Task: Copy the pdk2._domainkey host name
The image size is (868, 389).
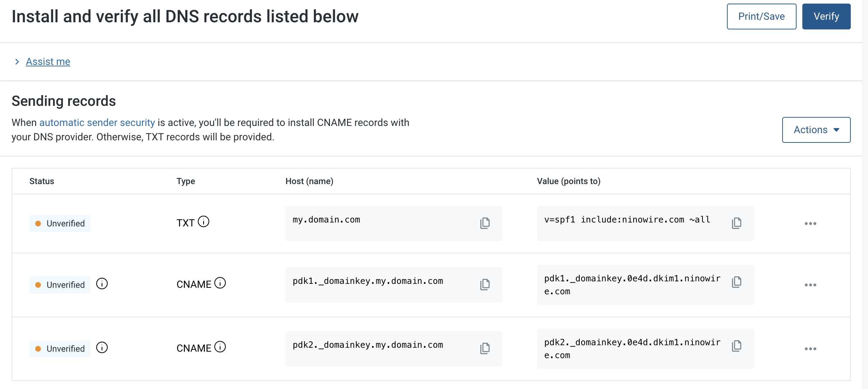Action: coord(485,348)
